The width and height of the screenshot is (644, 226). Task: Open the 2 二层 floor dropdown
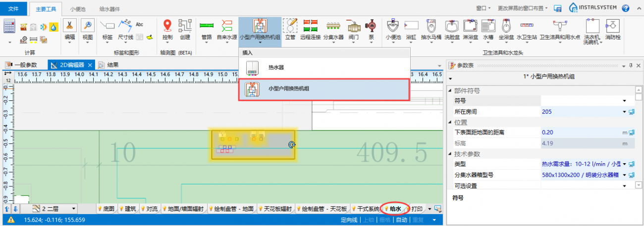pyautogui.click(x=74, y=209)
